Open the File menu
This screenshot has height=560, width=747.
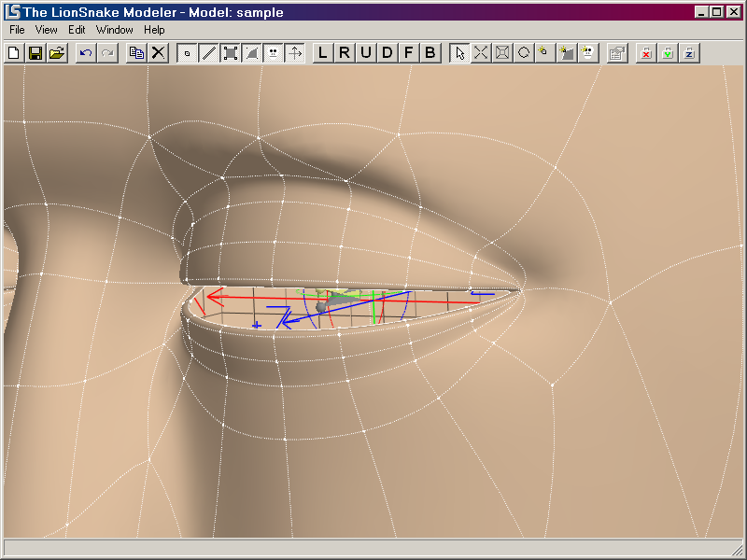[17, 30]
